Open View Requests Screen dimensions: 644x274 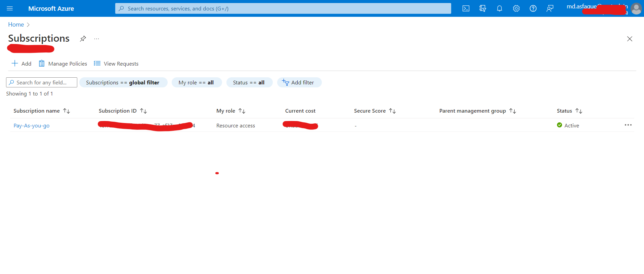(x=116, y=64)
